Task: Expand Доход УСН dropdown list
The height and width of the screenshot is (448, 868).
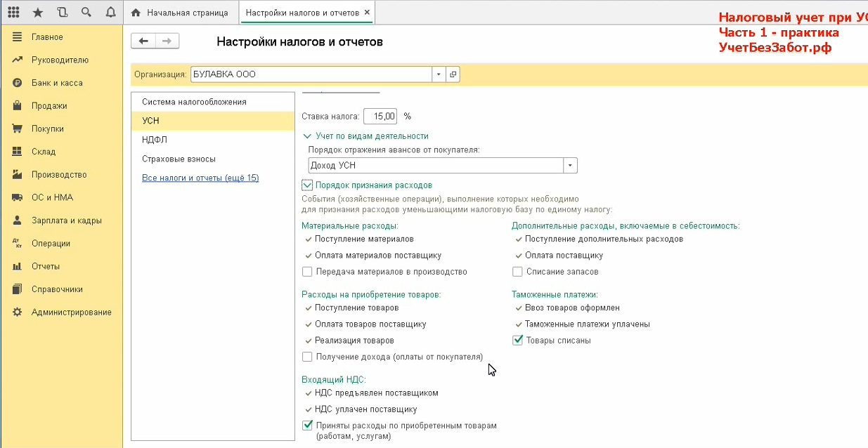Action: (x=570, y=165)
